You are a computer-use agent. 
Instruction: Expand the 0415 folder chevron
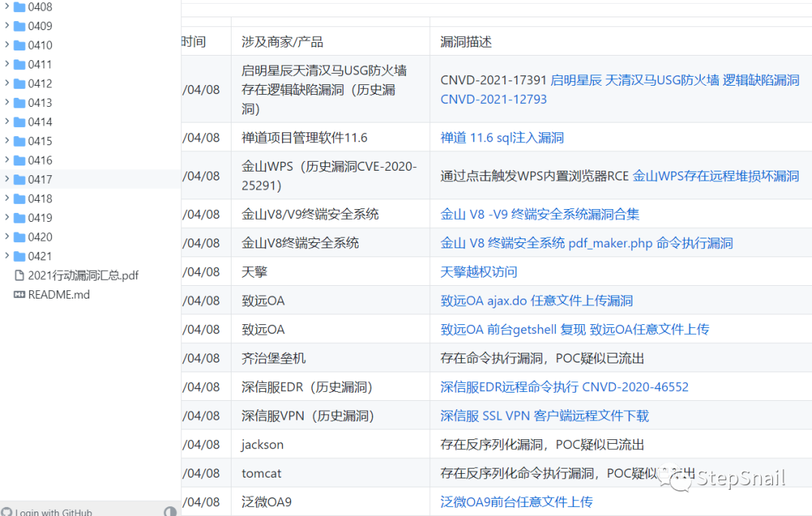[7, 140]
